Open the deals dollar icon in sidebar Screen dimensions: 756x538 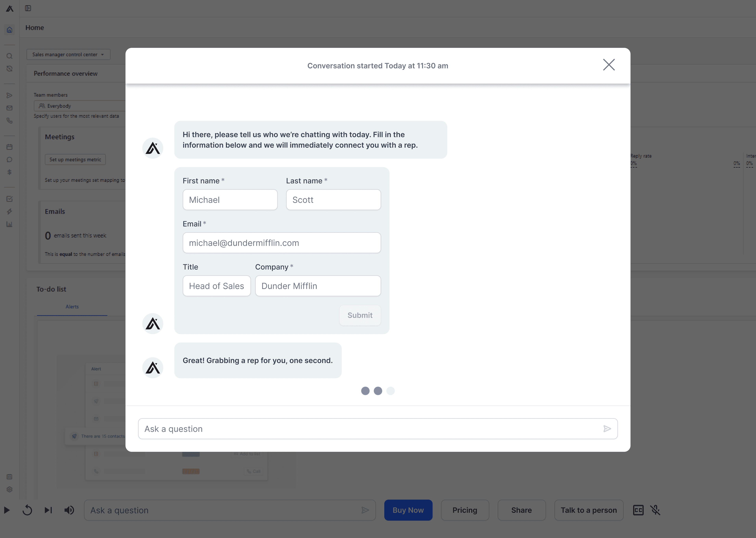[10, 172]
